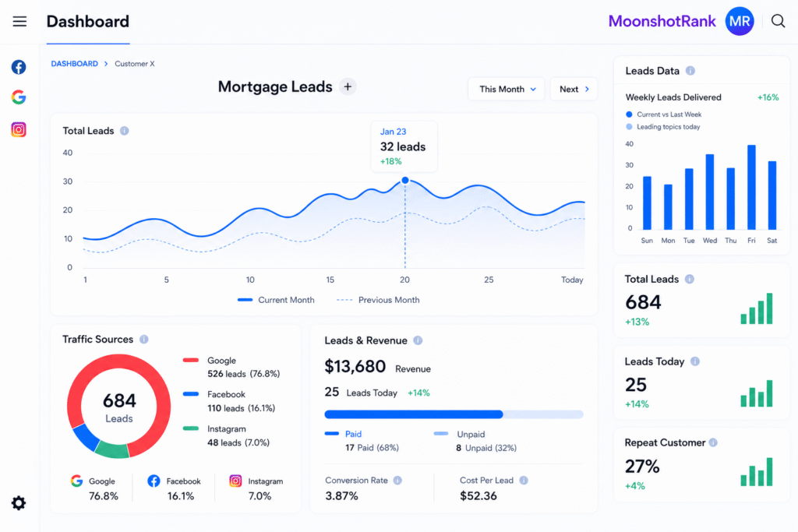Select the Facebook sidebar icon
Viewport: 798px width, 532px height.
(x=19, y=67)
